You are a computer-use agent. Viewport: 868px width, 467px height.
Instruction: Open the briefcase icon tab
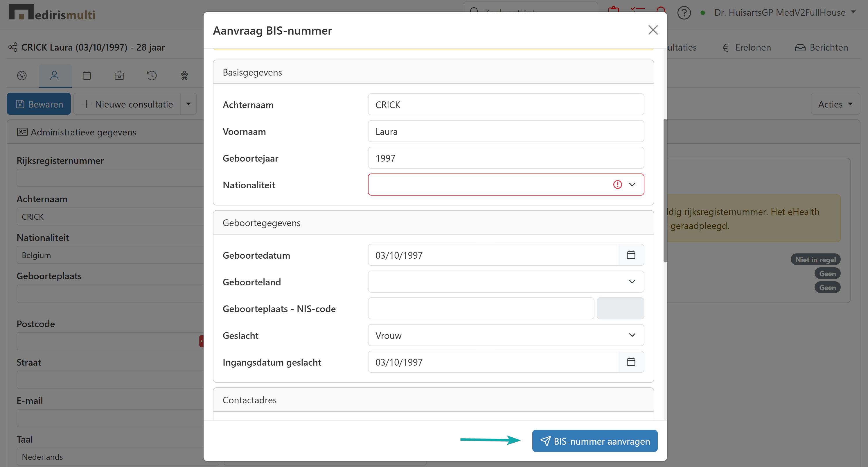[119, 76]
